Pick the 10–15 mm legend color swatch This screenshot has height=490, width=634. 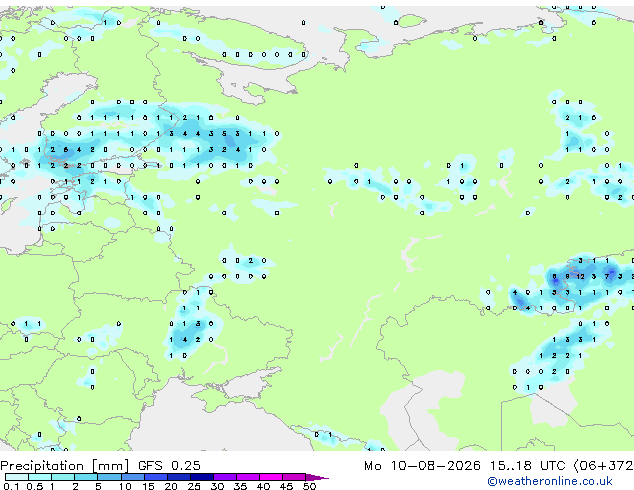point(132,477)
